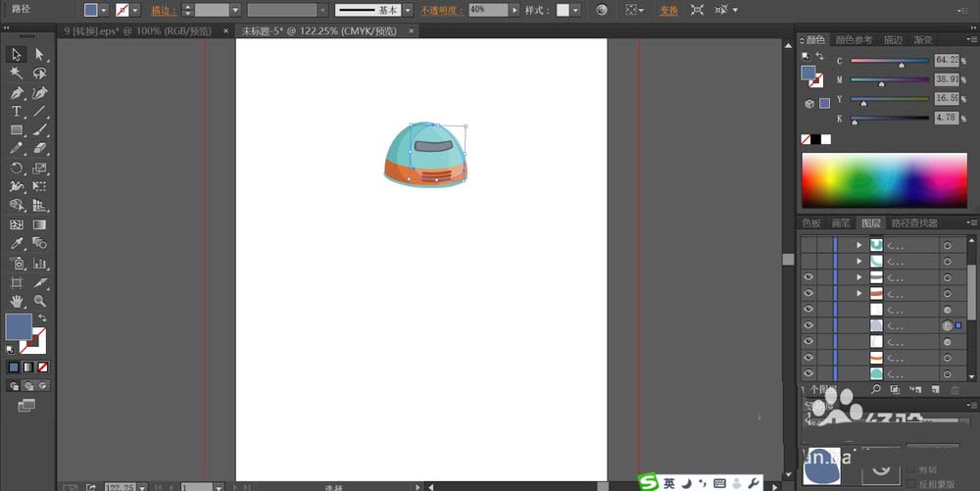The width and height of the screenshot is (980, 491).
Task: Select the Selection (black arrow) tool
Action: (x=17, y=54)
